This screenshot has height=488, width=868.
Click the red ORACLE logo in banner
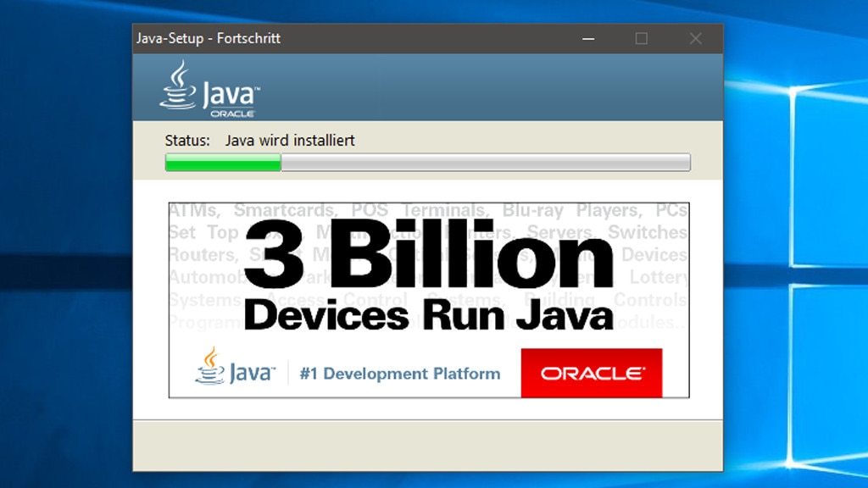click(591, 373)
